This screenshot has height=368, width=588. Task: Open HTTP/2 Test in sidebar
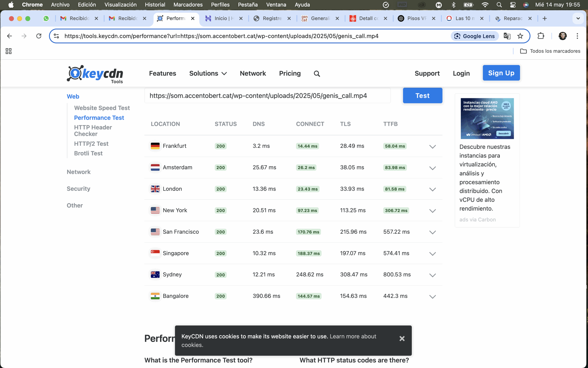(x=91, y=144)
